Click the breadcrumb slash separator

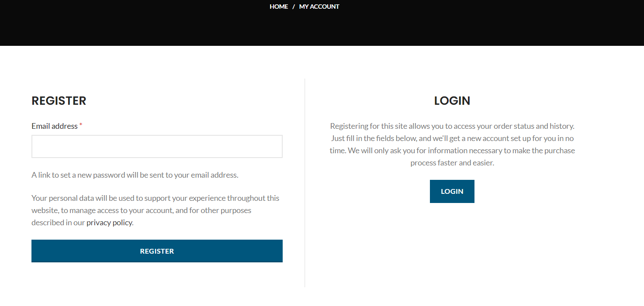point(294,7)
